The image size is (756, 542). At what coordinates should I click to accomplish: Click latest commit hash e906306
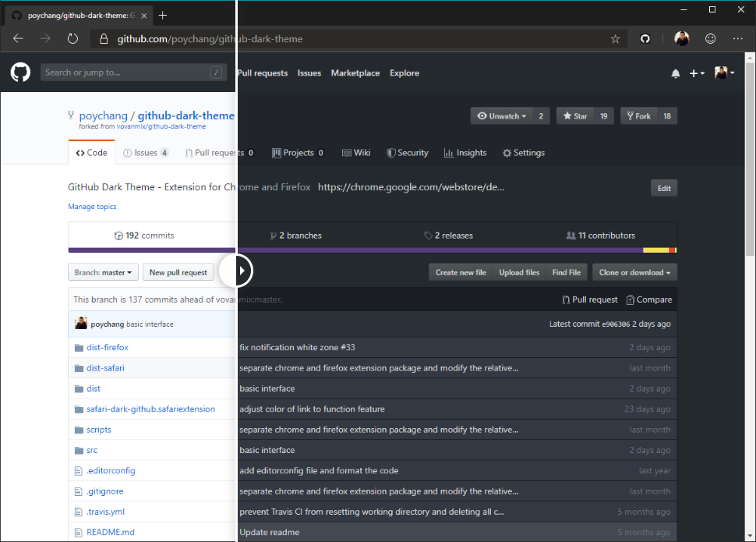(616, 324)
